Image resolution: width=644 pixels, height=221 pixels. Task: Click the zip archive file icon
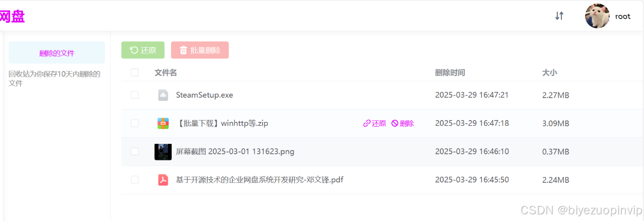coord(163,123)
